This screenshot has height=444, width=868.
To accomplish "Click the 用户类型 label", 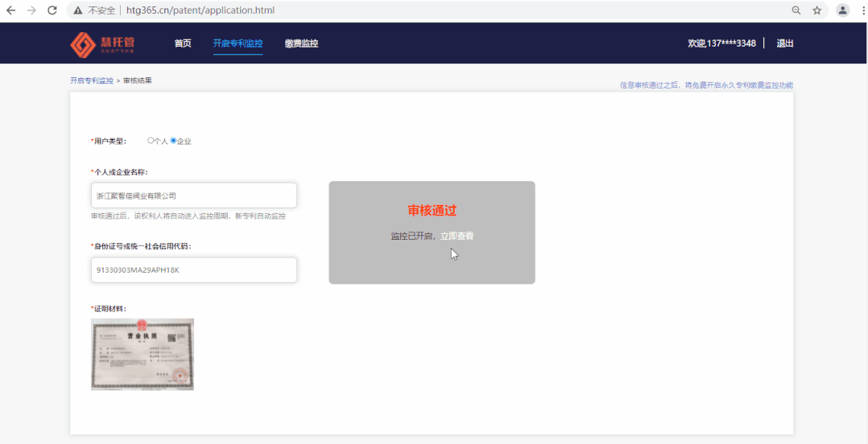I will tap(109, 142).
